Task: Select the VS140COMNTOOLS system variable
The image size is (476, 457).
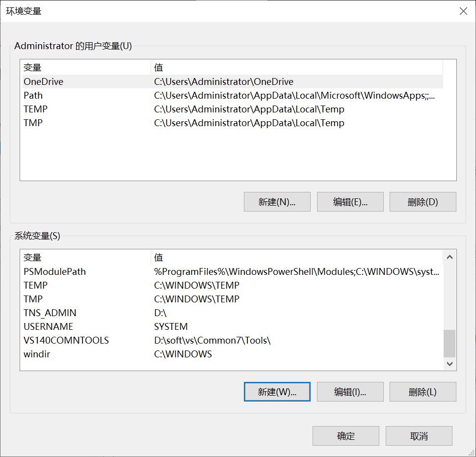Action: [x=233, y=340]
